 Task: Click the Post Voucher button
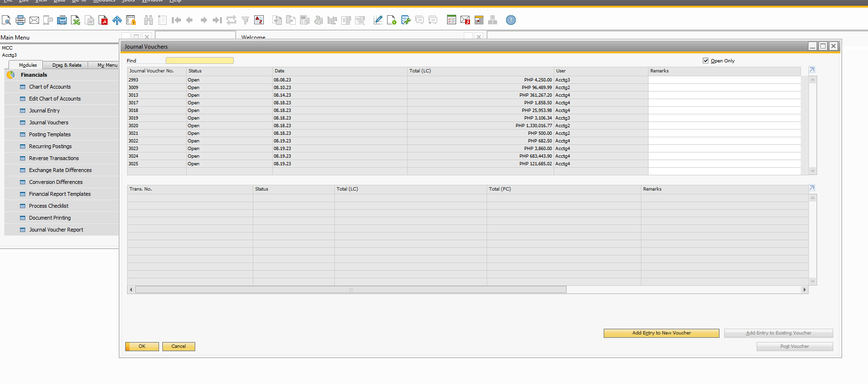click(x=795, y=346)
